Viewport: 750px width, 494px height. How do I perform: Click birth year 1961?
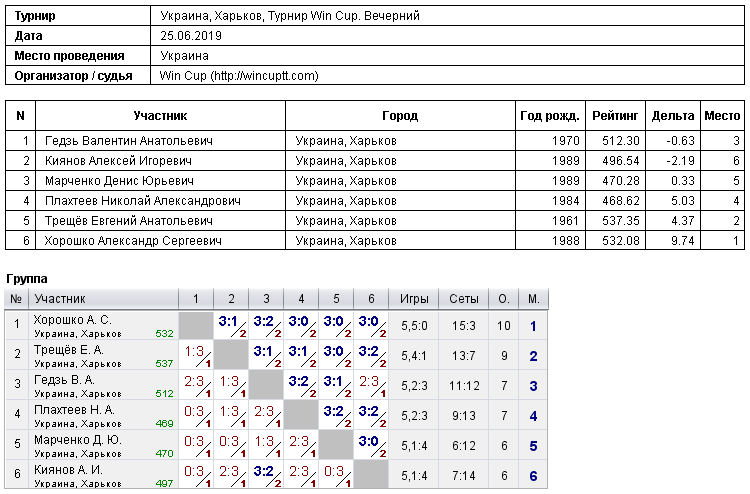pyautogui.click(x=565, y=221)
